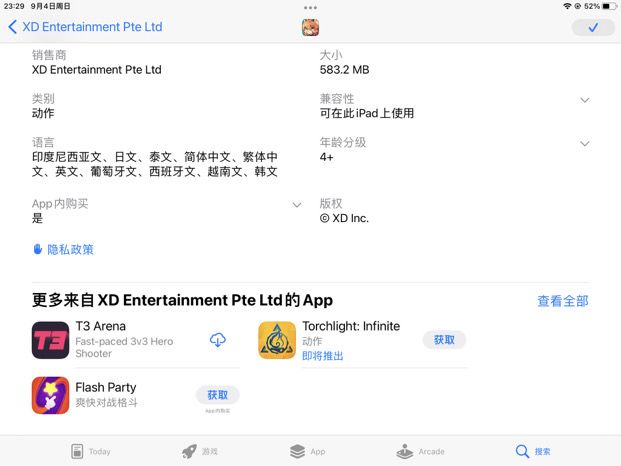Open the Flash Party app icon

pyautogui.click(x=50, y=395)
